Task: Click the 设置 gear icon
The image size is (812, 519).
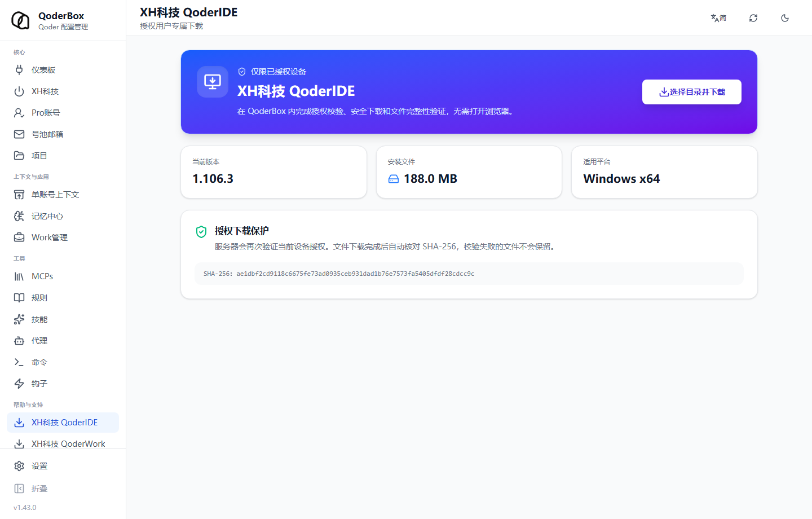Action: pos(19,466)
